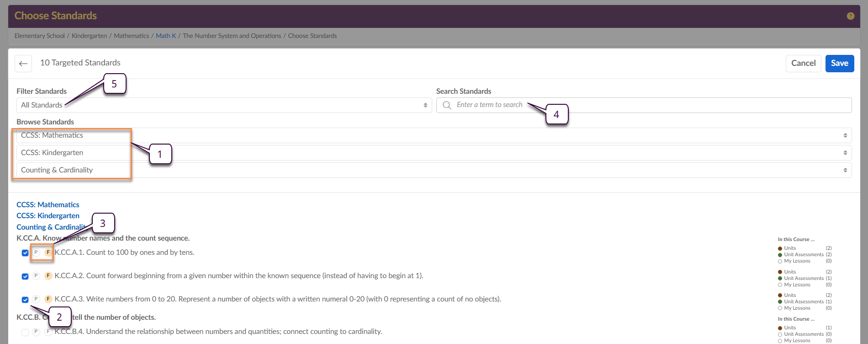Click the P icon for K.CC.A.2

point(36,276)
